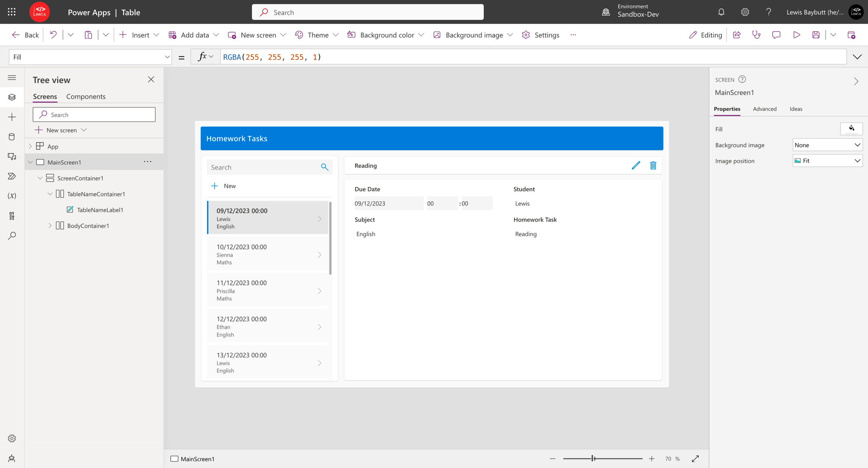Click the top Power Apps search box
Screen dimensions: 868x468
tap(368, 12)
